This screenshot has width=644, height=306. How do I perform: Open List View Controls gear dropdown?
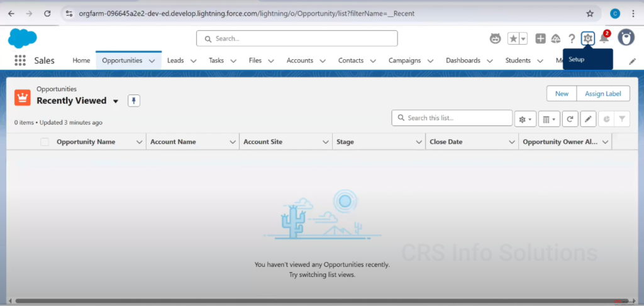coord(525,118)
